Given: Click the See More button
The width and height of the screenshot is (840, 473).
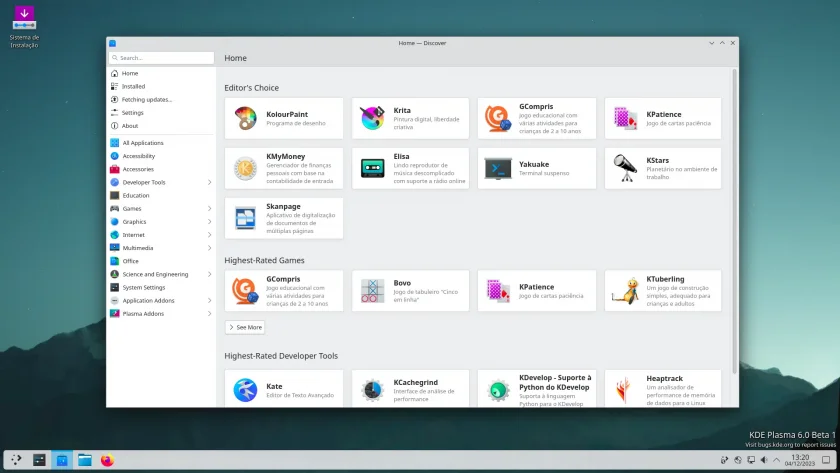Looking at the screenshot, I should pos(245,327).
